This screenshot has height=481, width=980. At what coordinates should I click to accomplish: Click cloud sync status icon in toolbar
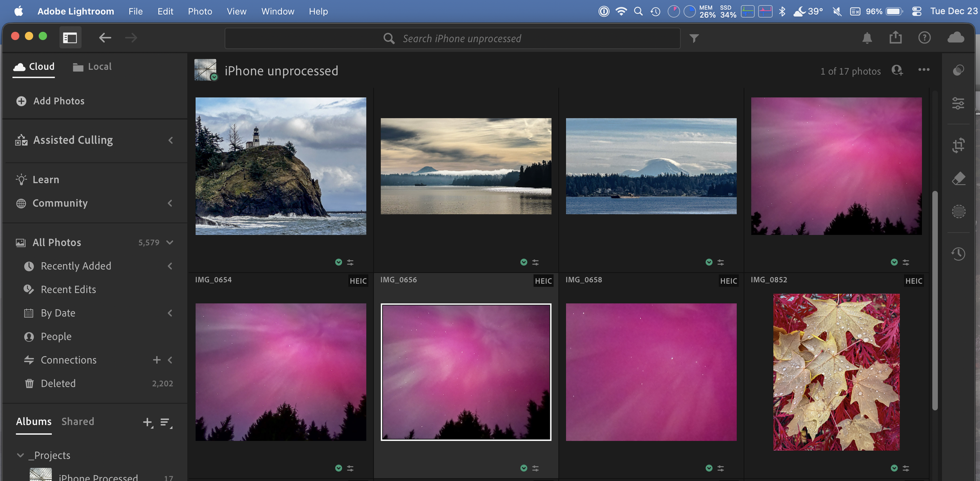pyautogui.click(x=955, y=38)
